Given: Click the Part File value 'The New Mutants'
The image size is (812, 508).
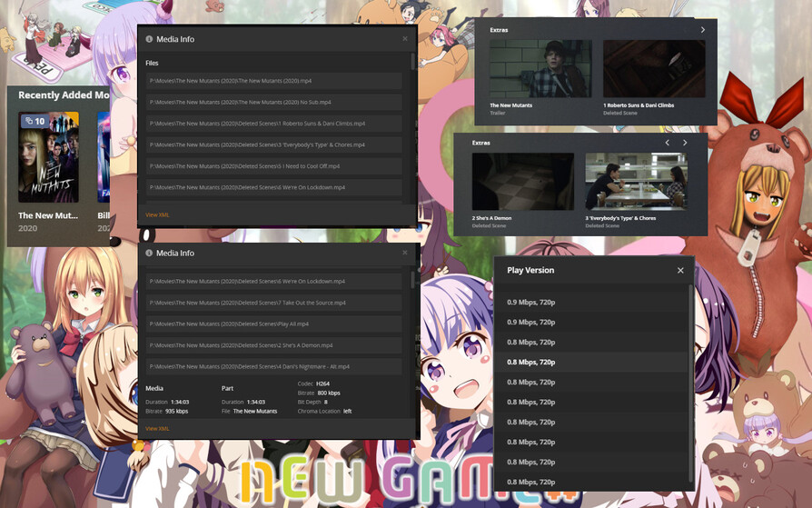Looking at the screenshot, I should coord(255,411).
